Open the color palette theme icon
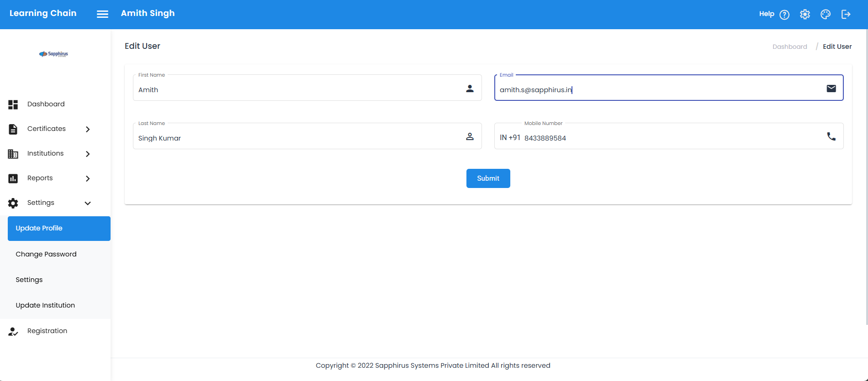 (825, 15)
